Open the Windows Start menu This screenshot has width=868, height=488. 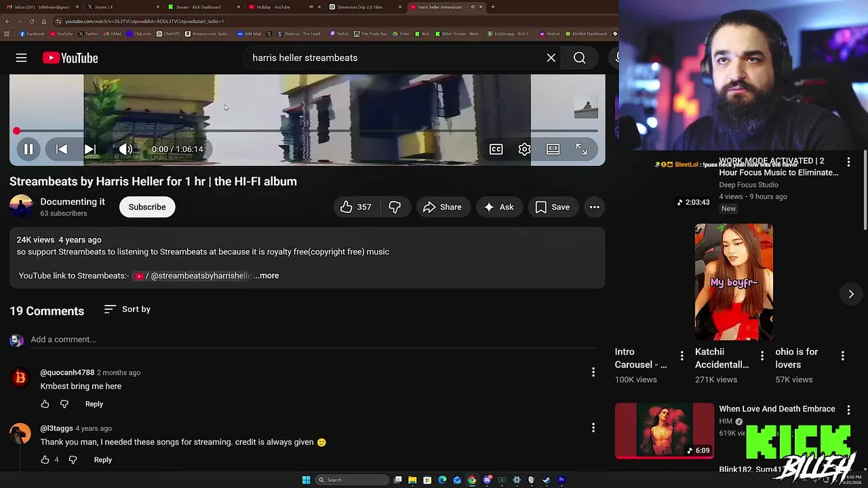[306, 480]
